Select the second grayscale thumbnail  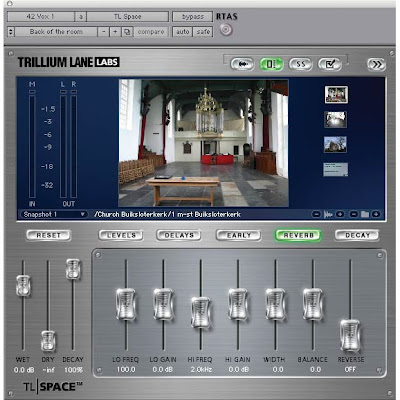pos(335,120)
